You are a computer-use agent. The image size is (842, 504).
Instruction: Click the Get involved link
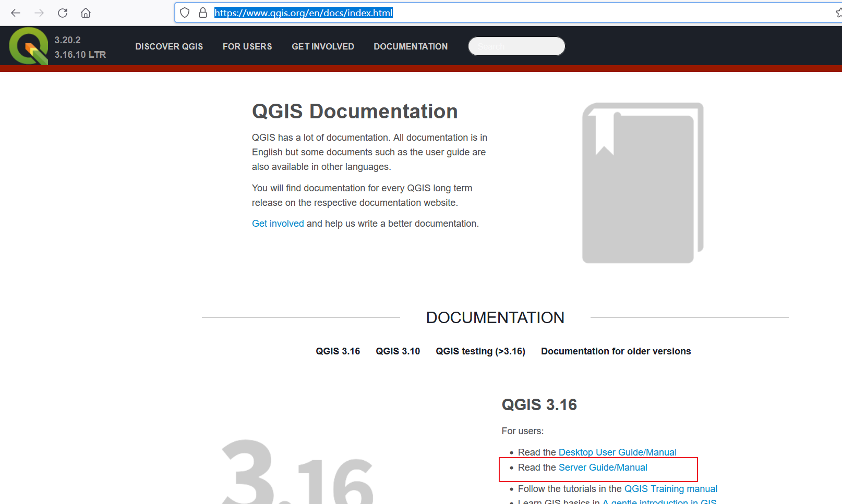[278, 223]
